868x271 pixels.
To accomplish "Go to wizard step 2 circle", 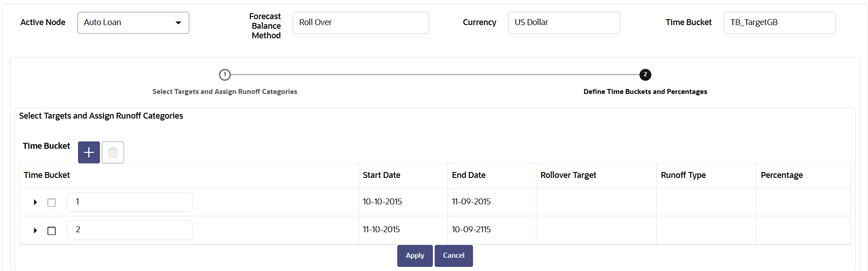I will pos(645,74).
